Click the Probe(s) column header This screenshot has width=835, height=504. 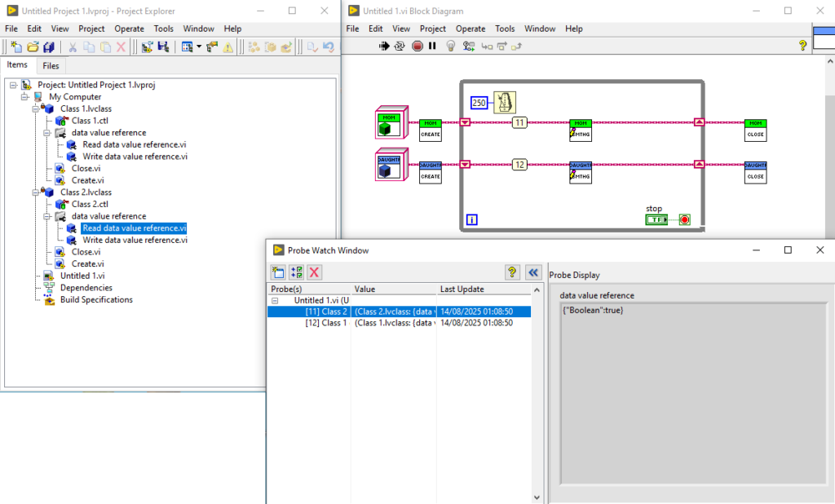tap(309, 289)
